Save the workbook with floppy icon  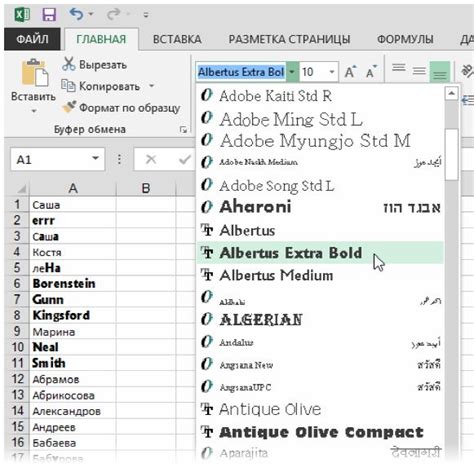tap(49, 14)
